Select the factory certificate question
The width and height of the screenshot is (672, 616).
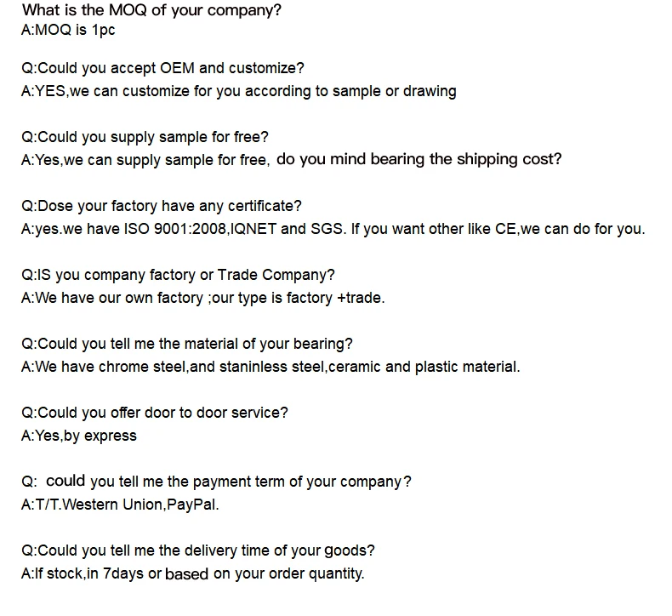tap(162, 206)
